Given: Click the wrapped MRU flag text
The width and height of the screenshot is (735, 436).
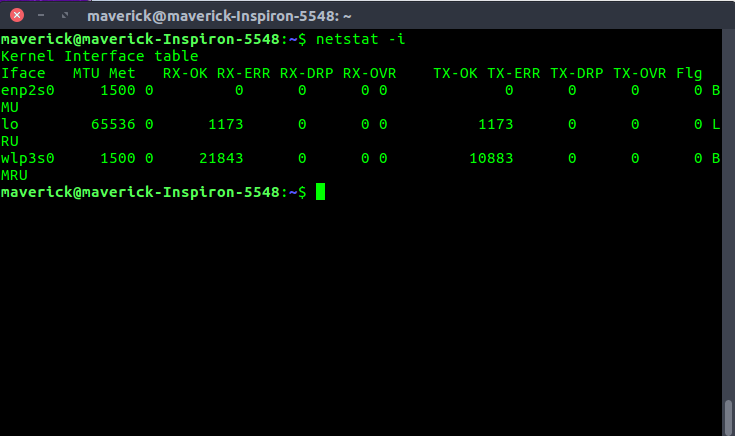Looking at the screenshot, I should pyautogui.click(x=14, y=175).
